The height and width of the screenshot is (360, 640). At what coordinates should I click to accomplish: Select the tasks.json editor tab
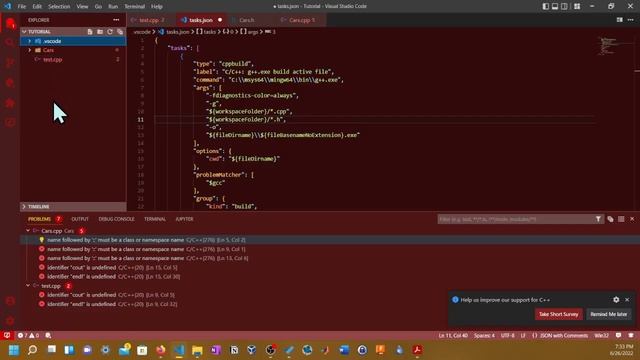(201, 20)
